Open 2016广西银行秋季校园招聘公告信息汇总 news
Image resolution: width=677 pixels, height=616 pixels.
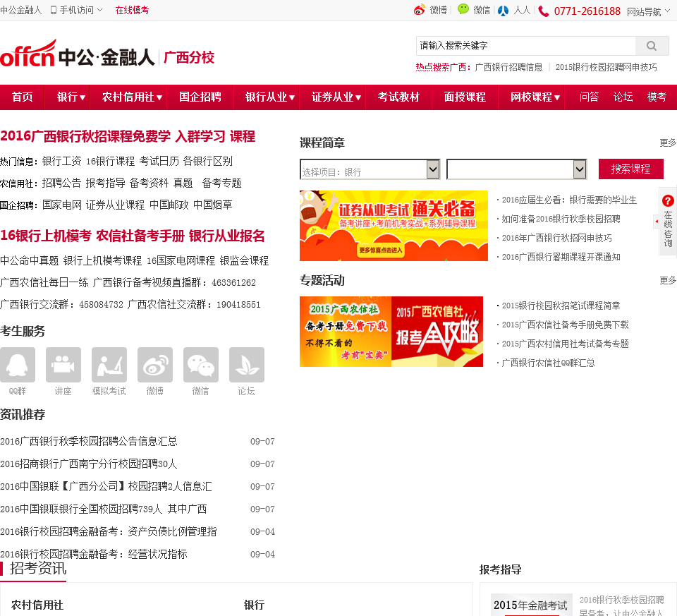pos(89,442)
